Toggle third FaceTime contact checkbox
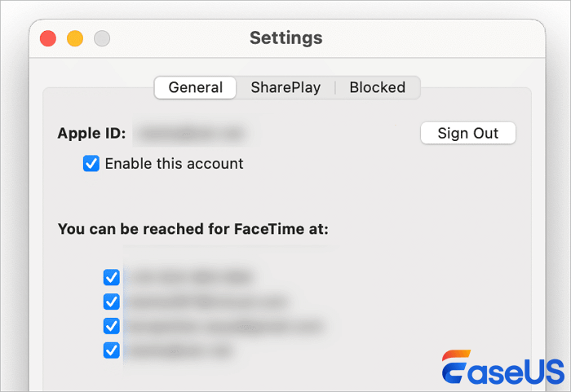Image resolution: width=571 pixels, height=392 pixels. (112, 326)
